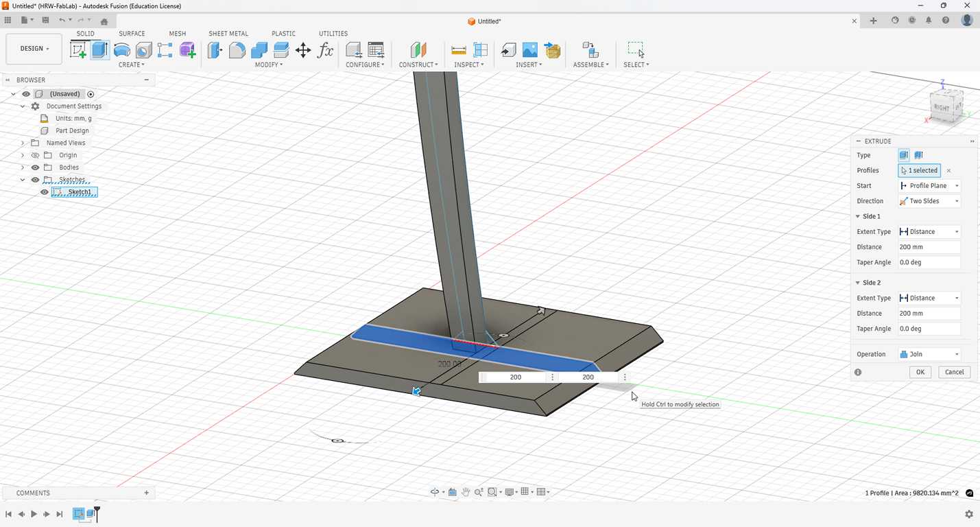
Task: Open Side 2 Extent Type dropdown
Action: click(929, 298)
